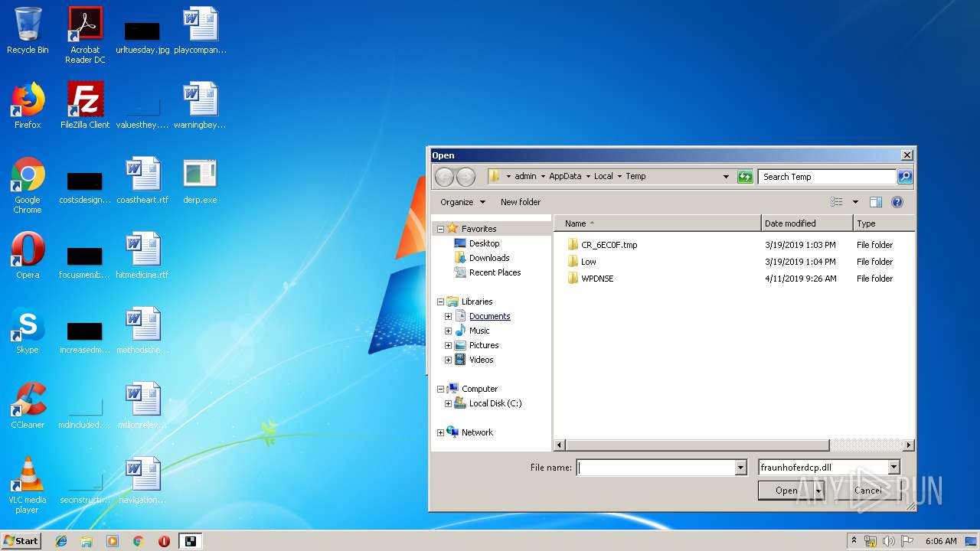Screen dimensions: 980x551
Task: Click the admin breadcrumb segment
Action: [525, 176]
